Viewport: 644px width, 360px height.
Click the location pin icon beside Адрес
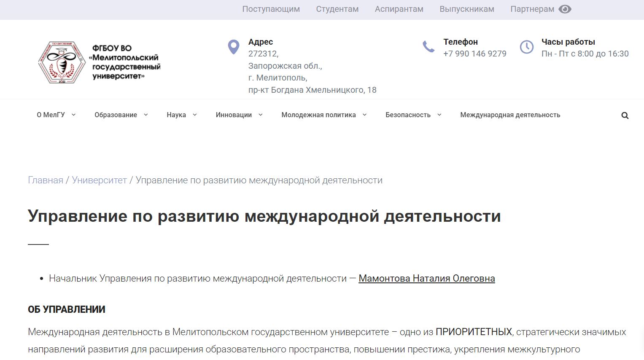coord(234,47)
